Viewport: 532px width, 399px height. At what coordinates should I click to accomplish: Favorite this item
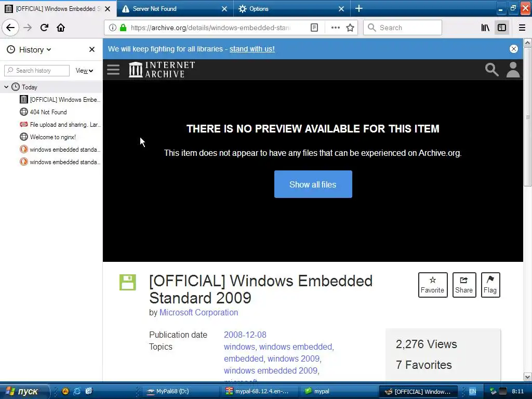[x=433, y=285]
